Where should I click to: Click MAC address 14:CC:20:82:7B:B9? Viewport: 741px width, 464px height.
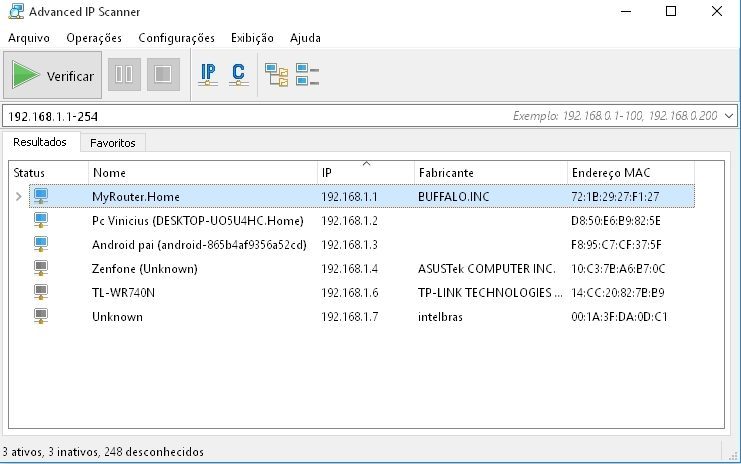coord(618,292)
